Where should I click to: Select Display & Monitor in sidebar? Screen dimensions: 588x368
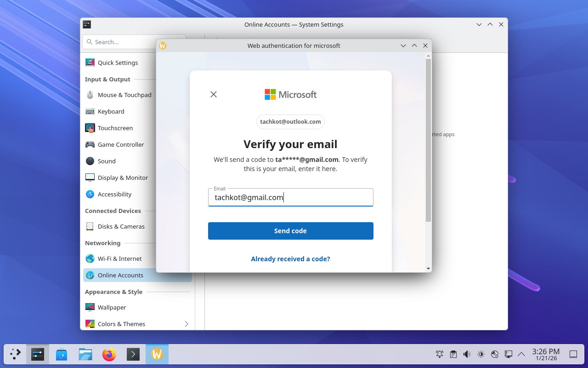[123, 178]
